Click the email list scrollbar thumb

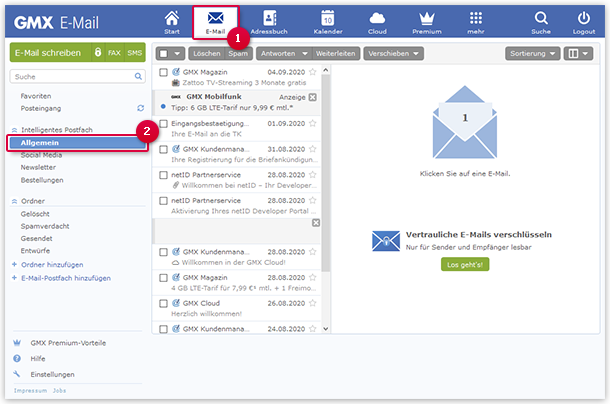[x=326, y=173]
